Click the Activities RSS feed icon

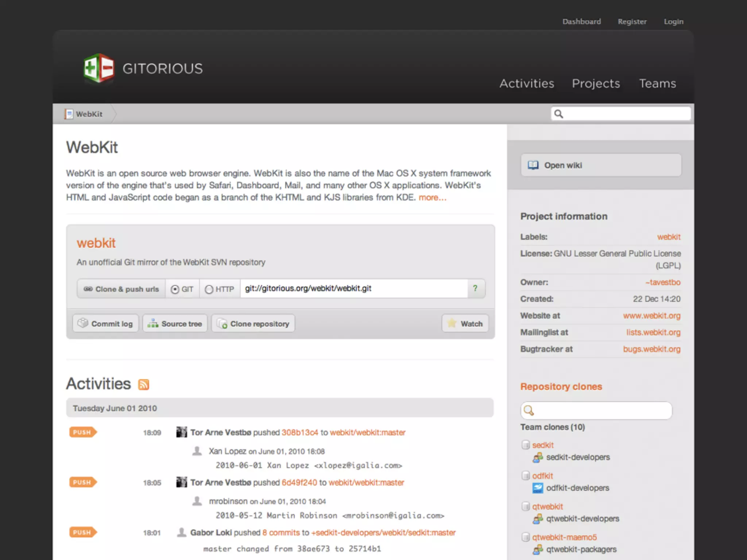pos(143,385)
